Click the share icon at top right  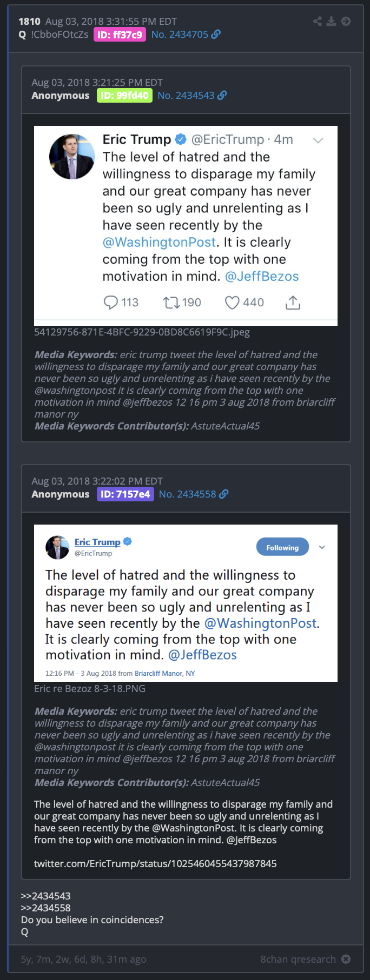tap(318, 21)
